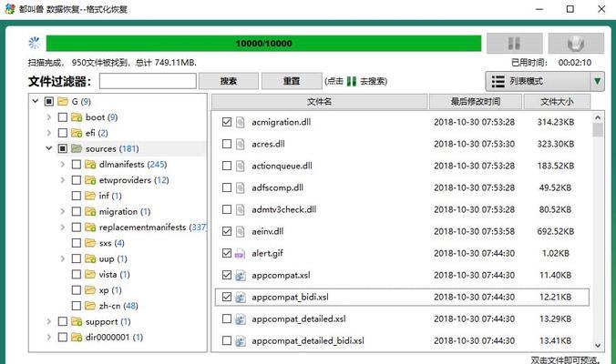Click the aeinv.dll file icon
Image resolution: width=616 pixels, height=364 pixels.
241,232
